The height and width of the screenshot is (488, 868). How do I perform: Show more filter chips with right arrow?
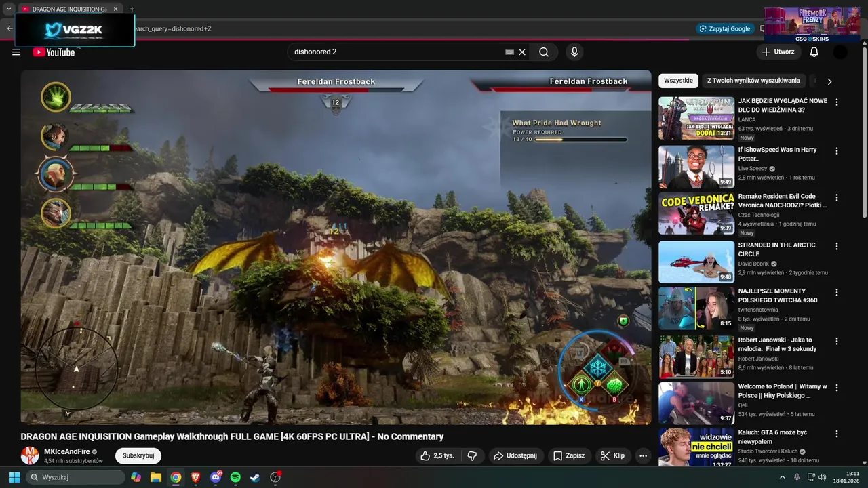pos(829,81)
